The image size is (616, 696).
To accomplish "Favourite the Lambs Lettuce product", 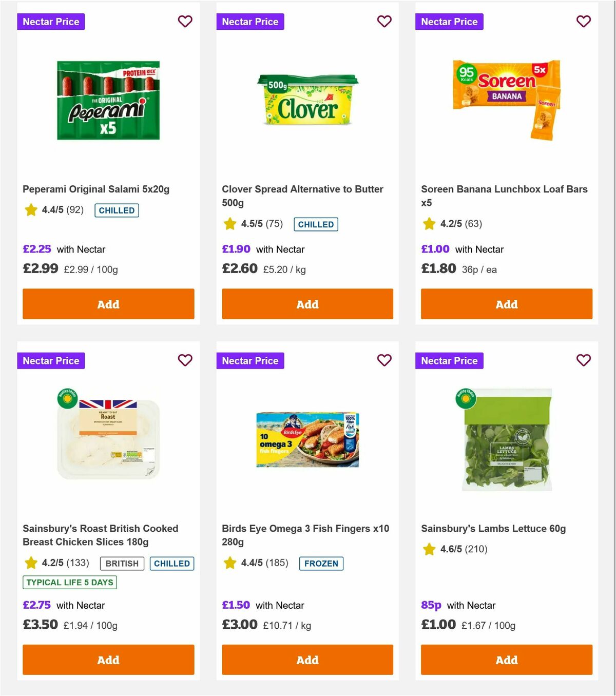I will [x=583, y=361].
